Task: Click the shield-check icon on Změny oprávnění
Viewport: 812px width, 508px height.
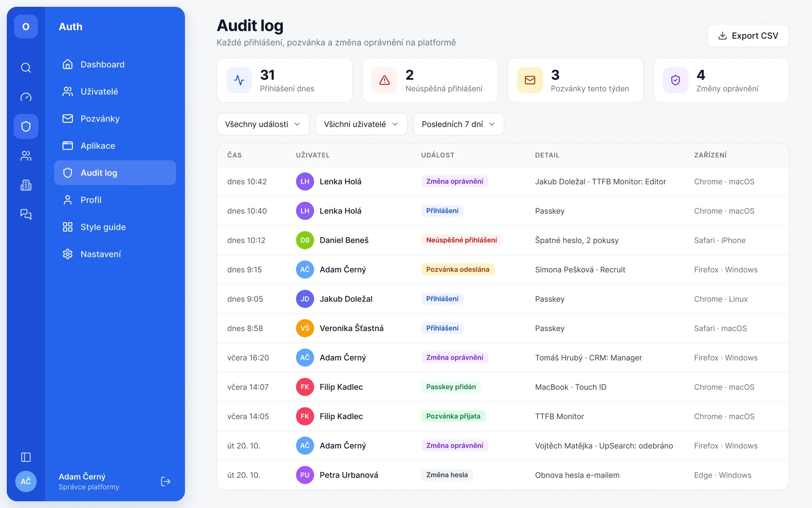Action: coord(675,80)
